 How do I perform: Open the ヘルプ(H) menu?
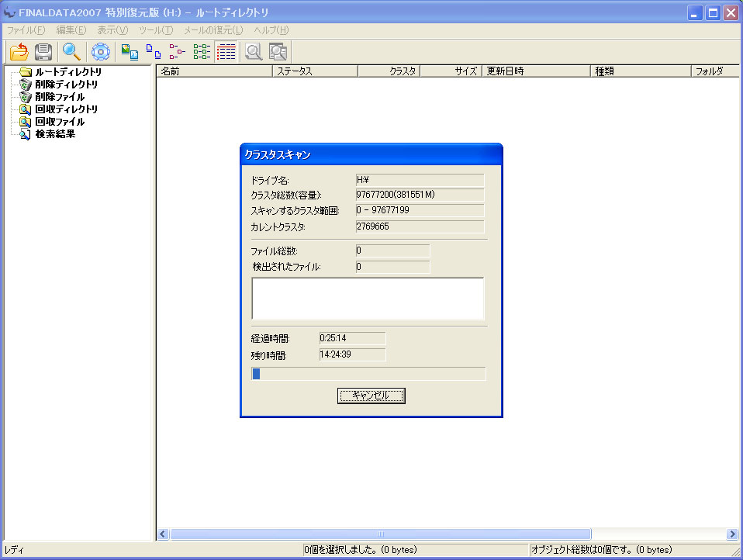[271, 30]
